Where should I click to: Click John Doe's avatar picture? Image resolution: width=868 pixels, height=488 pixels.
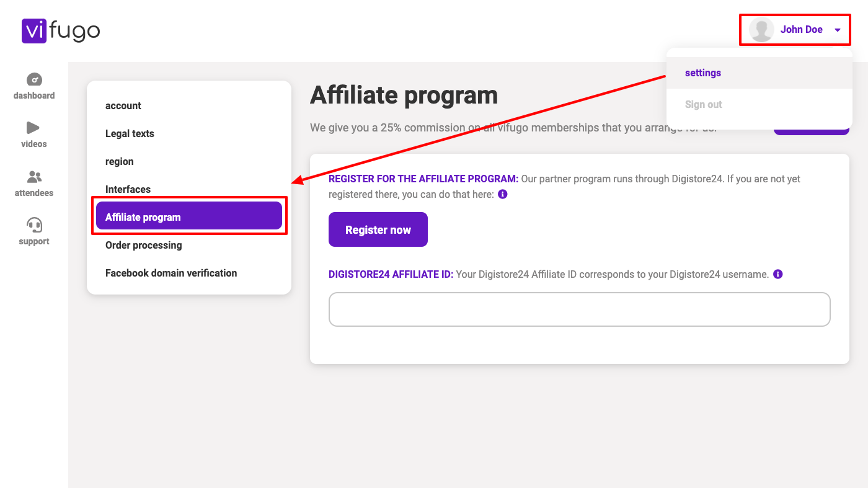(761, 30)
